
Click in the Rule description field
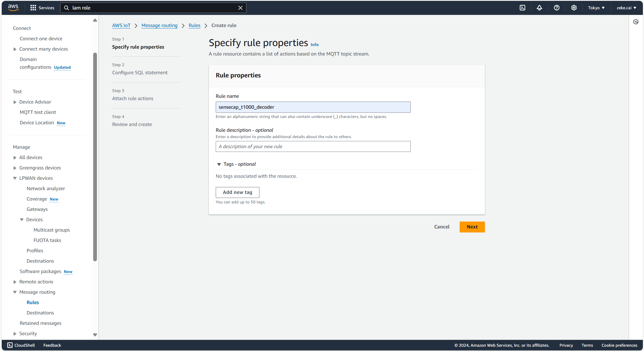point(313,146)
